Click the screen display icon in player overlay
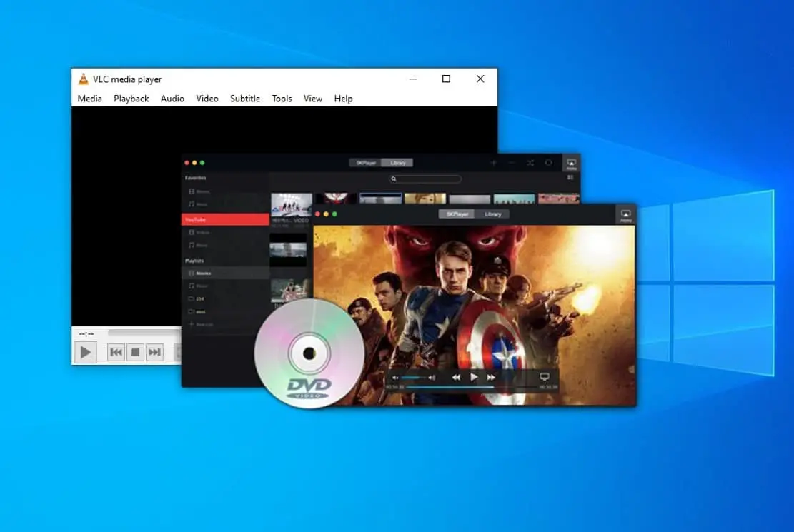The image size is (794, 532). (545, 377)
